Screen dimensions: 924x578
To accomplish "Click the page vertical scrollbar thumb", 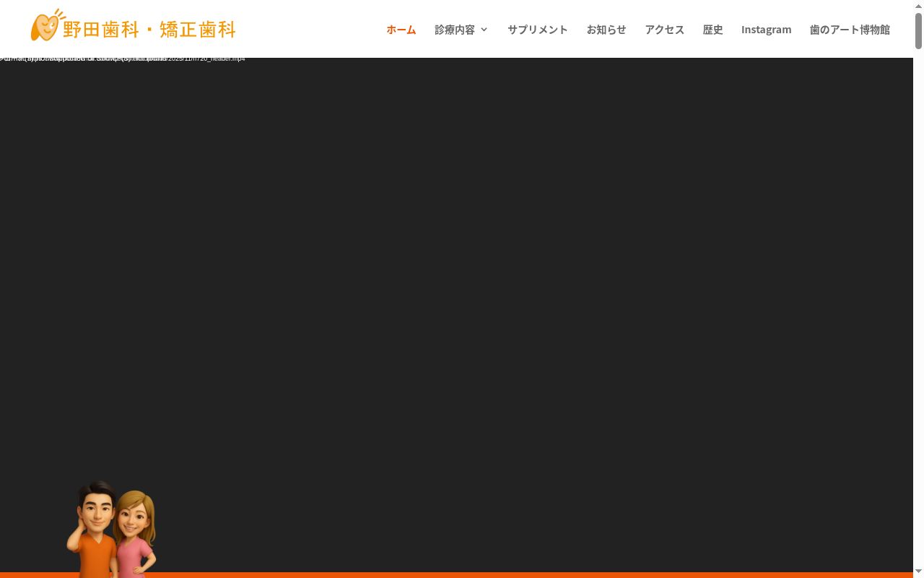I will pos(918,30).
